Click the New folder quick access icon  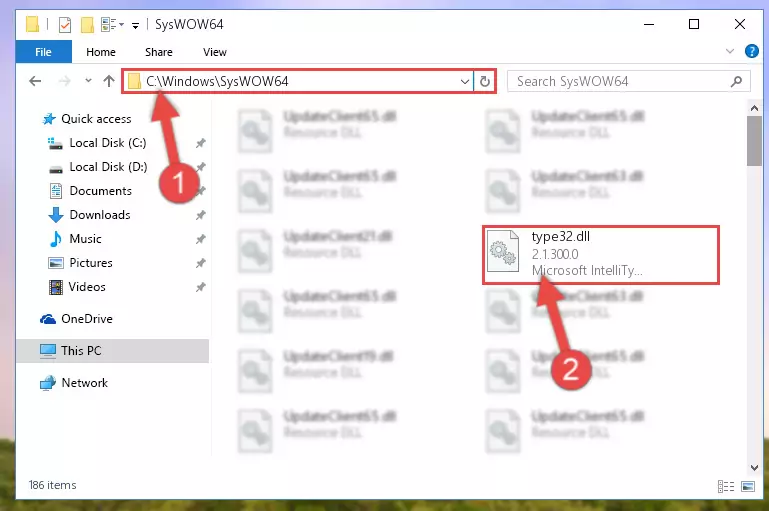(x=87, y=25)
